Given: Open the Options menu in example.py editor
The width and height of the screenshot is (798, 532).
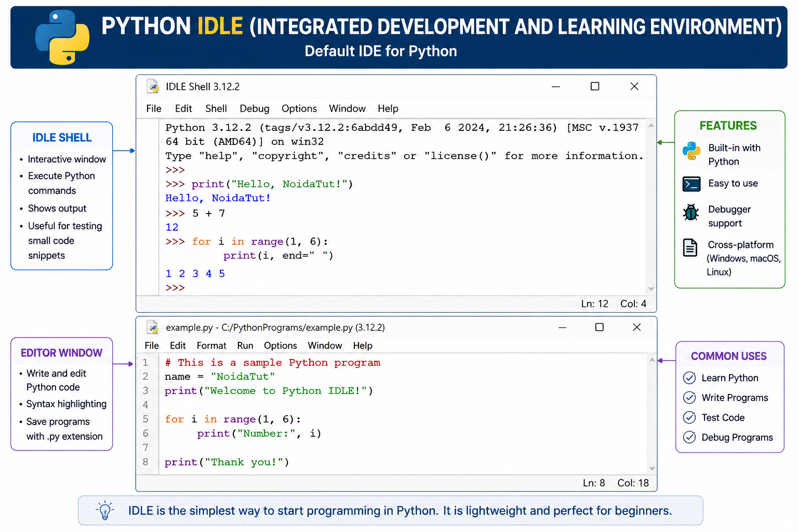Looking at the screenshot, I should 281,345.
